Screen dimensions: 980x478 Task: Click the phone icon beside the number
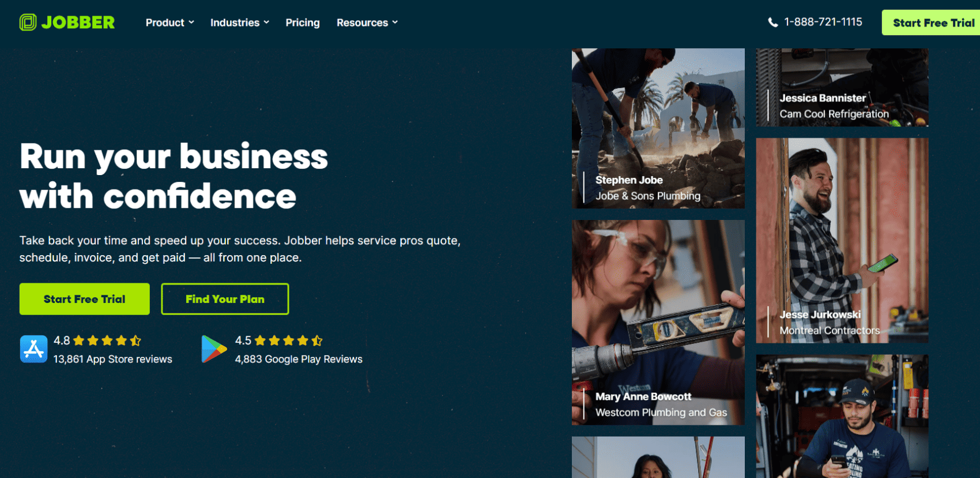pos(773,22)
